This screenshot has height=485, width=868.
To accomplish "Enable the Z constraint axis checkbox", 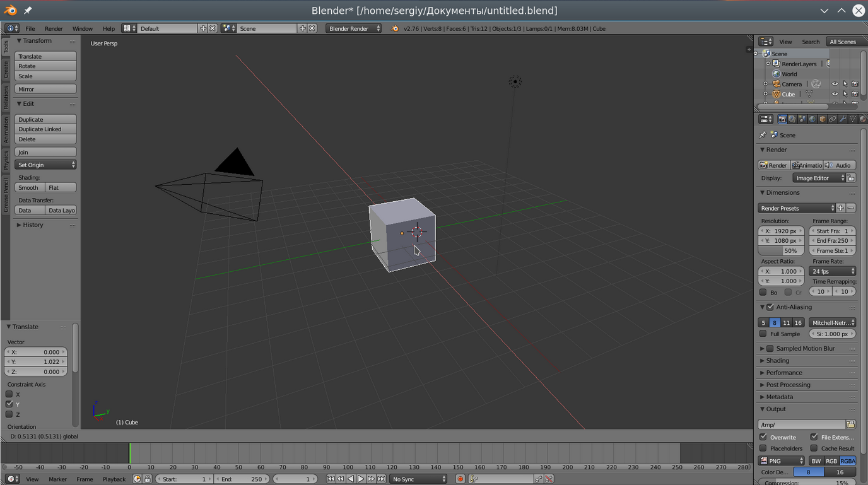I will [x=9, y=414].
